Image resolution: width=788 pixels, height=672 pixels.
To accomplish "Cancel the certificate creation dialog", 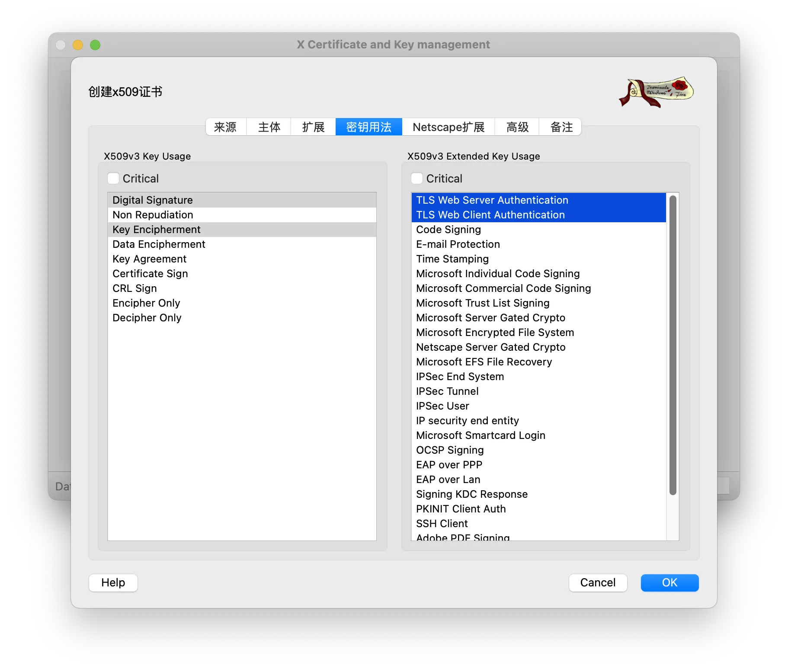I will pyautogui.click(x=598, y=582).
